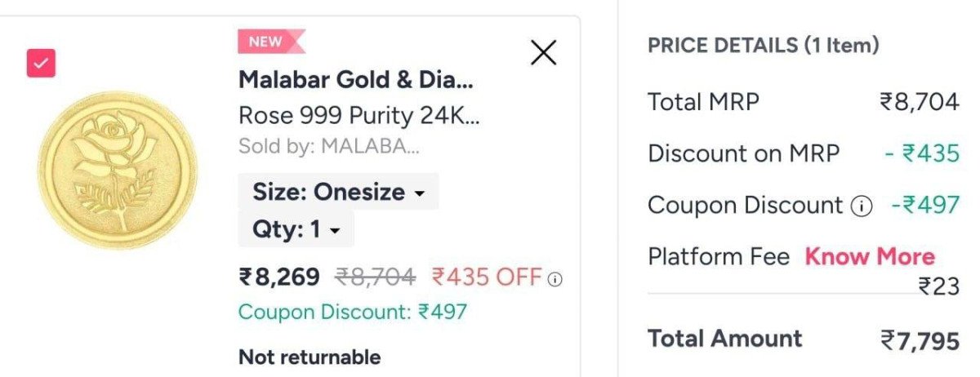980x377 pixels.
Task: Click the Sold by: MALABA... seller text
Action: point(328,146)
